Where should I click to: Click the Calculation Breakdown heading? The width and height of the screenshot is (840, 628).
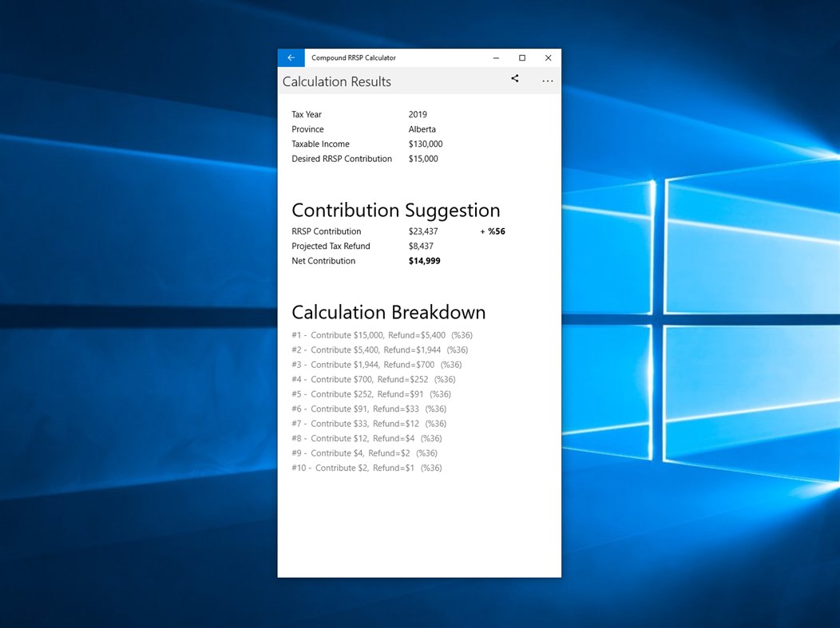tap(389, 312)
